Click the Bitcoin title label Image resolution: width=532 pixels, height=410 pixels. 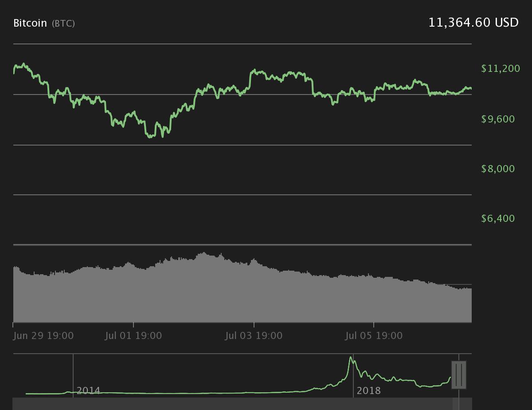pos(30,23)
